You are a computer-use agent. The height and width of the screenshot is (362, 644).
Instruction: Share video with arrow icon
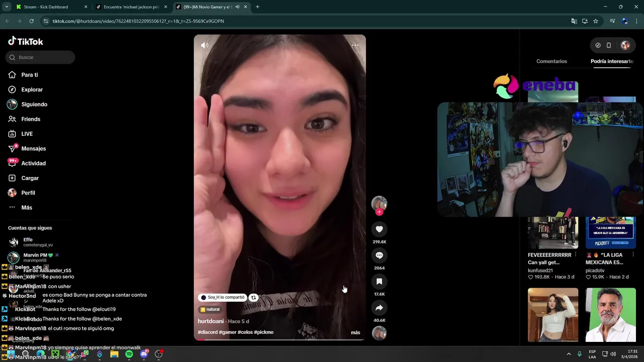point(379,308)
